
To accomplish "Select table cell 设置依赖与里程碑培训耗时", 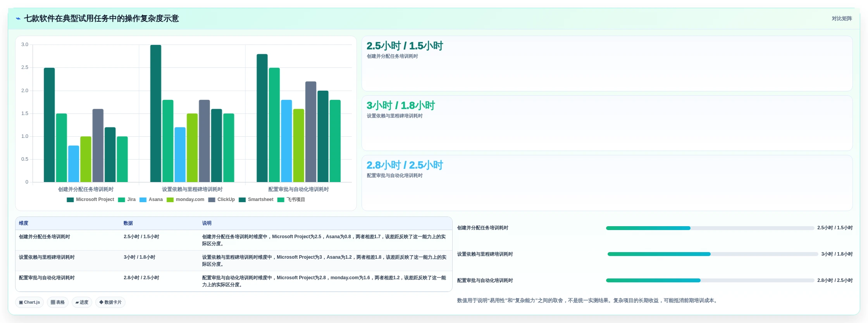I will click(47, 257).
